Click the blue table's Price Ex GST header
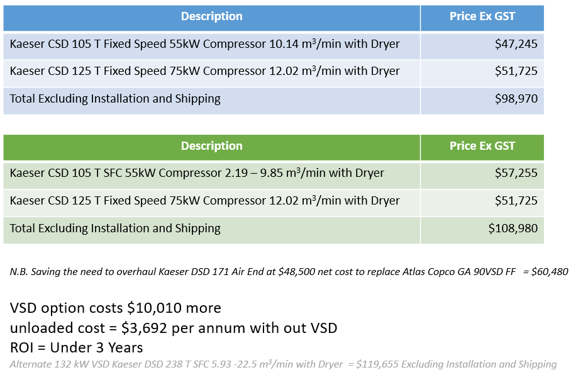Screen dimensions: 588x377 (482, 17)
